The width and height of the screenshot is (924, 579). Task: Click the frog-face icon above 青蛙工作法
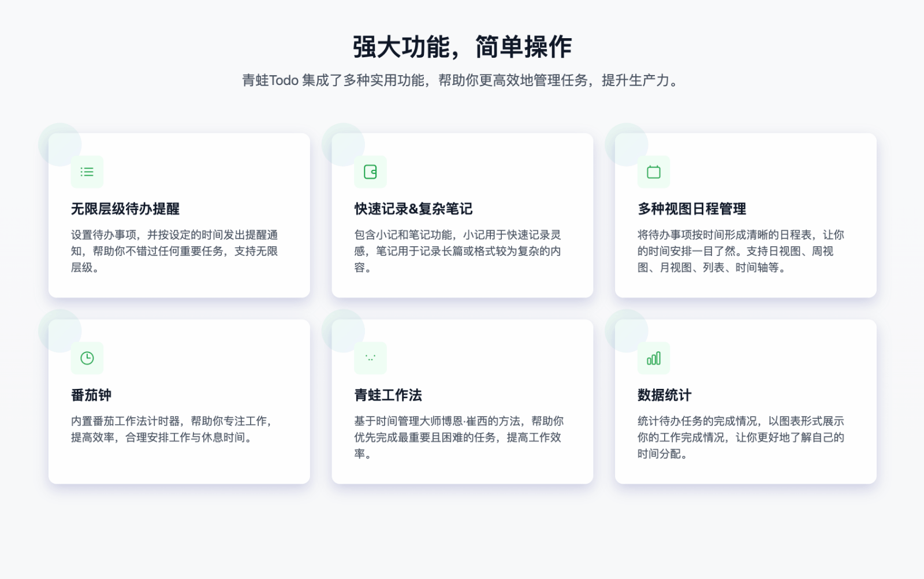click(370, 358)
